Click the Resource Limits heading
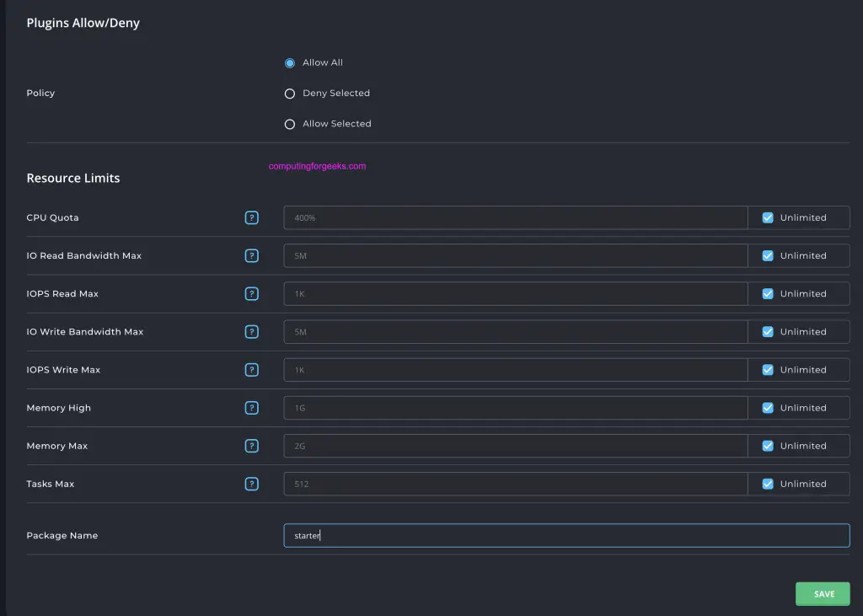This screenshot has width=863, height=616. coord(73,178)
